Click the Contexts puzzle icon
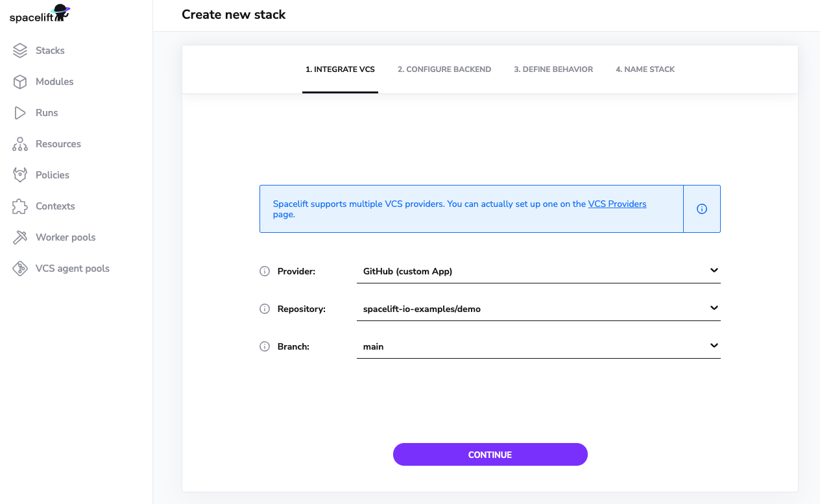The width and height of the screenshot is (820, 504). pos(20,206)
